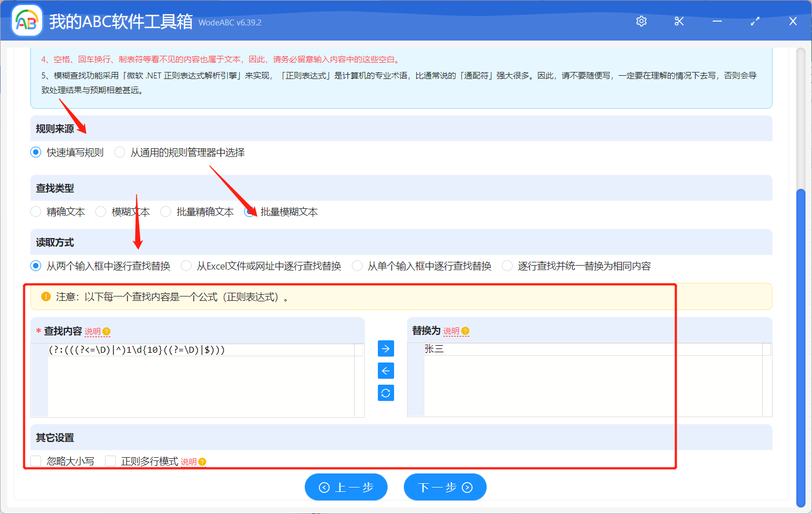Select 从Excel文件或网址中逐行查找替换 option
This screenshot has height=514, width=812.
186,266
